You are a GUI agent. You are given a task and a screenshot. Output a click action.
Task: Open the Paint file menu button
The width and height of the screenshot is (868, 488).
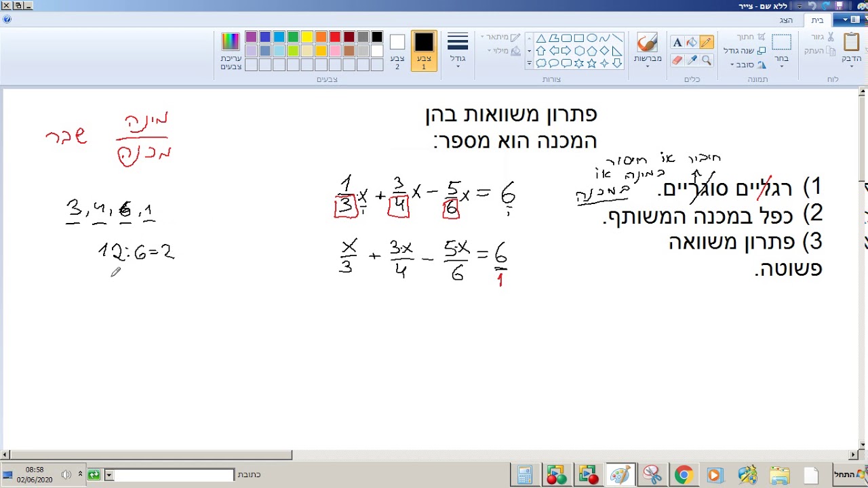tap(850, 20)
